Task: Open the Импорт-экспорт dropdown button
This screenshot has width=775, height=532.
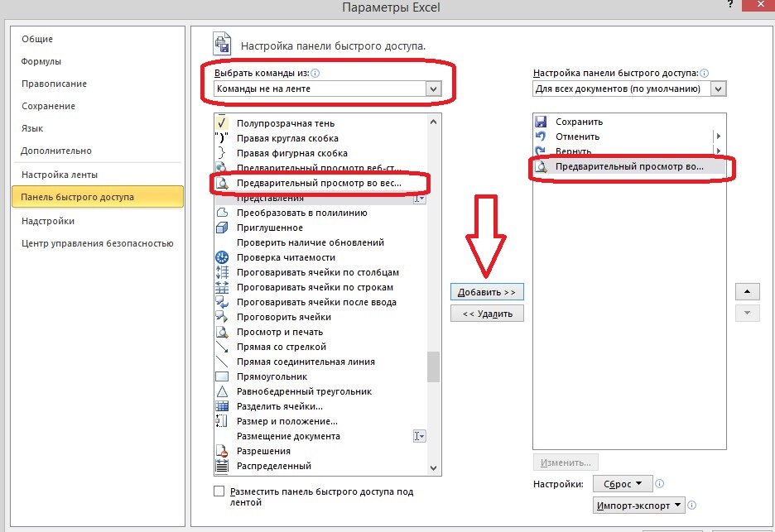Action: [638, 506]
